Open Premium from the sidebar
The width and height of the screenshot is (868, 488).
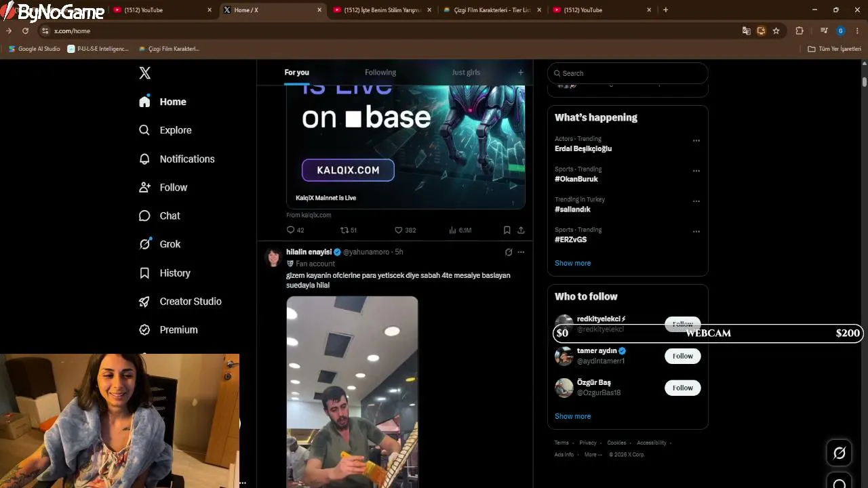pos(169,329)
